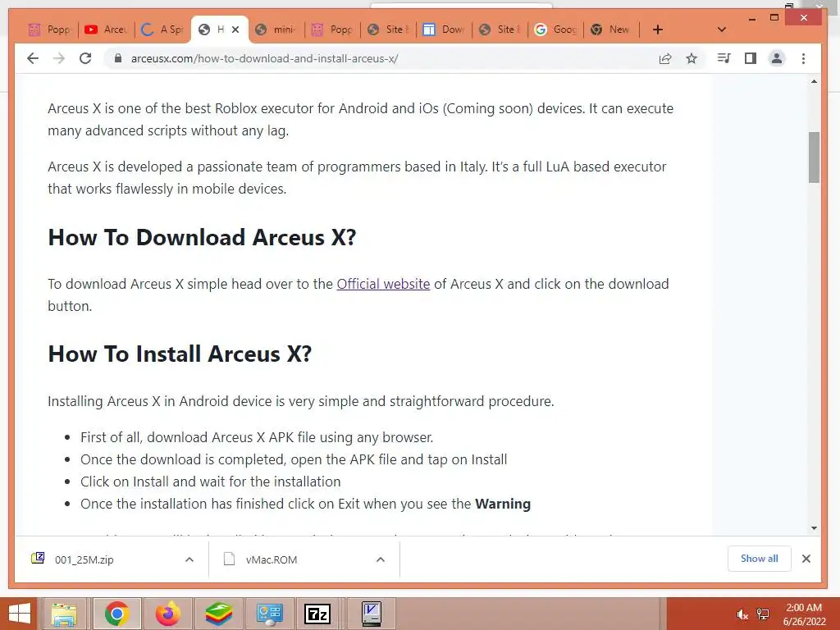
Task: Expand options for 001_25M.zip download
Action: tap(189, 559)
